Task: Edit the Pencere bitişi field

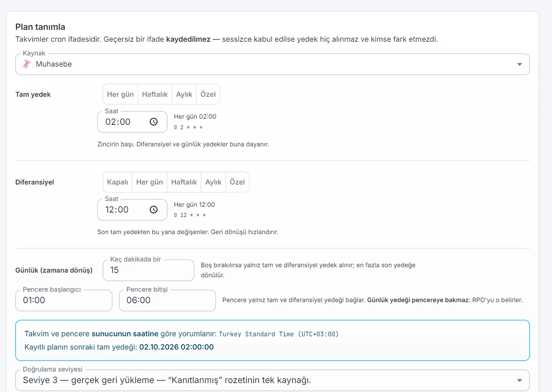Action: click(167, 300)
